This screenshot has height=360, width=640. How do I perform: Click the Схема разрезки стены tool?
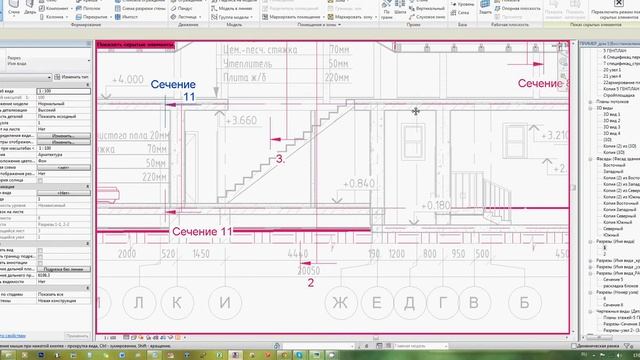pos(139,8)
